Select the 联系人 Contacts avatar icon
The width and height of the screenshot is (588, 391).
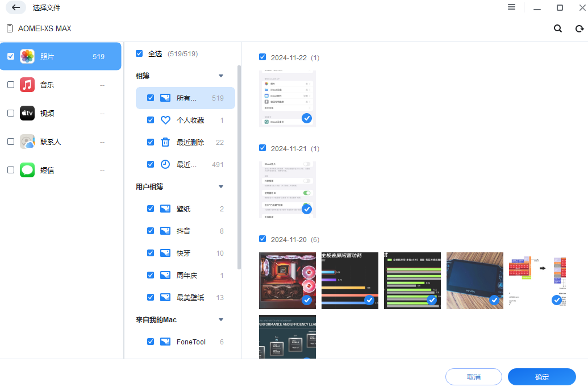26,142
